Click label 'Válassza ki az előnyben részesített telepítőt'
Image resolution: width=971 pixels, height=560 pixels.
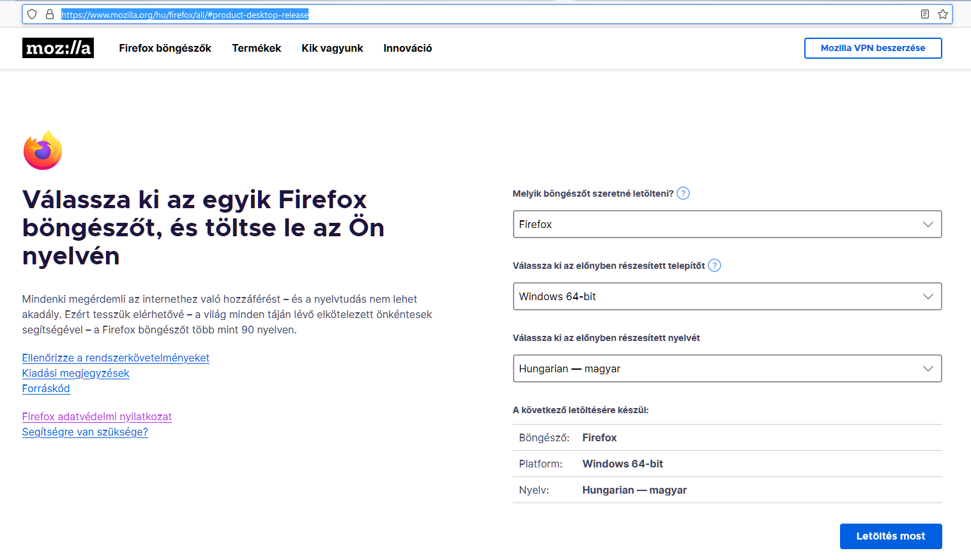pyautogui.click(x=609, y=266)
